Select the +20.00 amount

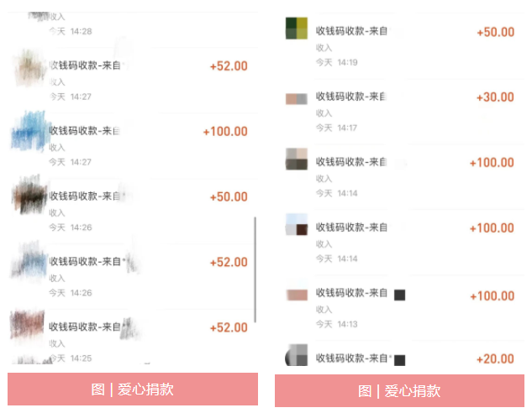[494, 359]
